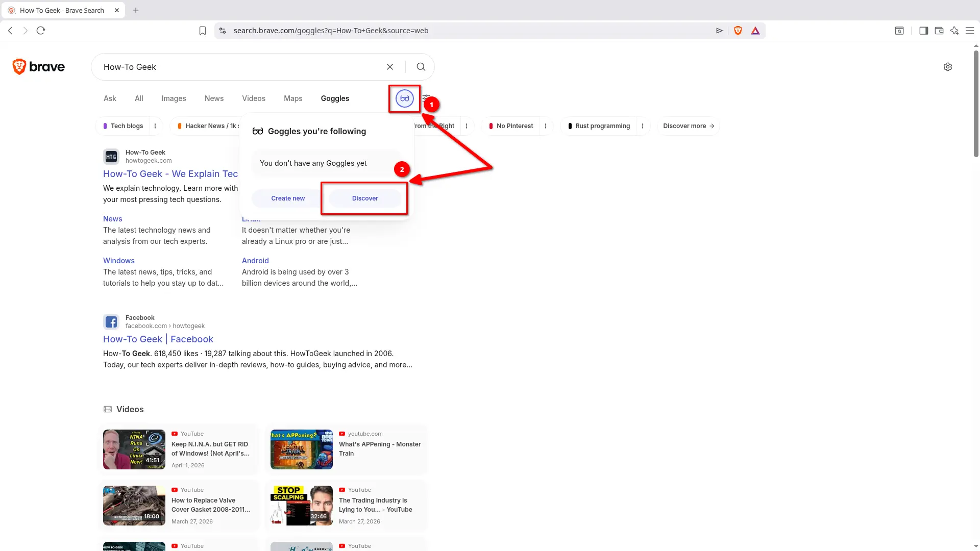The height and width of the screenshot is (551, 980).
Task: Switch to the Images tab
Action: tap(174, 98)
